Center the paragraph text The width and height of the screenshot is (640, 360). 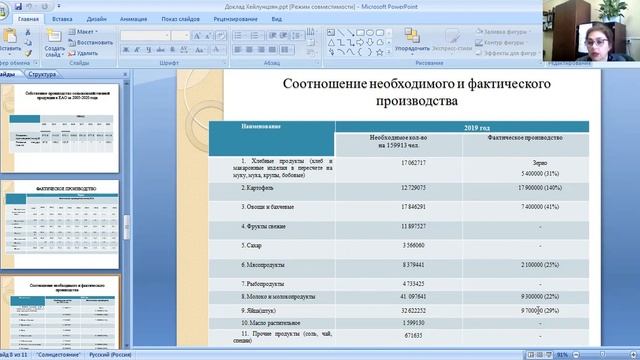coord(249,50)
